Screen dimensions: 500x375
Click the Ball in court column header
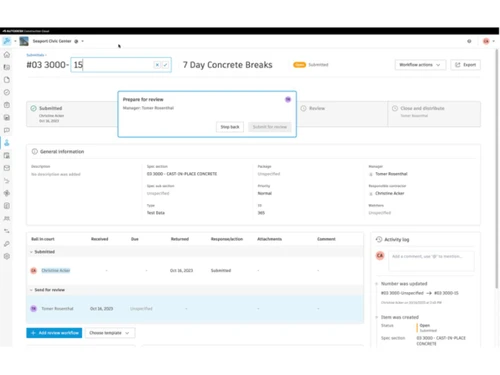tap(43, 239)
